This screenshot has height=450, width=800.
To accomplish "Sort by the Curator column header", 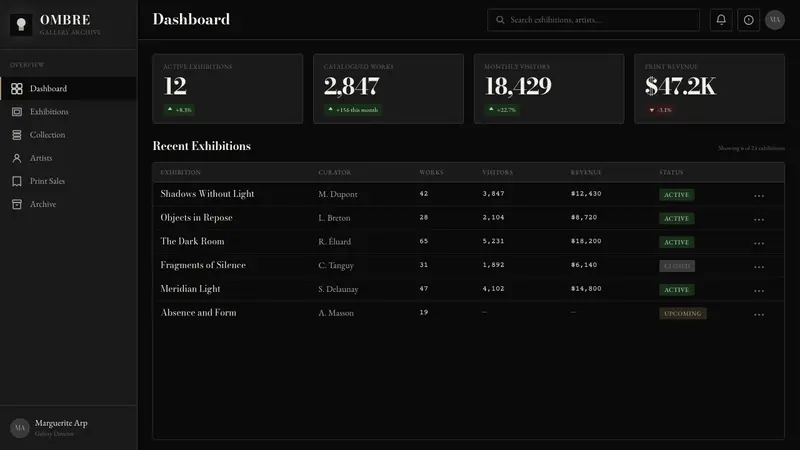I will pyautogui.click(x=335, y=172).
